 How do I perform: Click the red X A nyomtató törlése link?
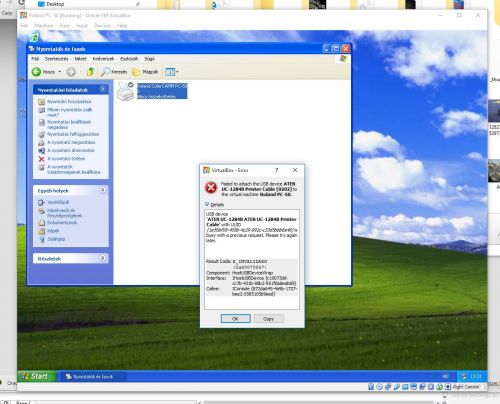pyautogui.click(x=66, y=159)
